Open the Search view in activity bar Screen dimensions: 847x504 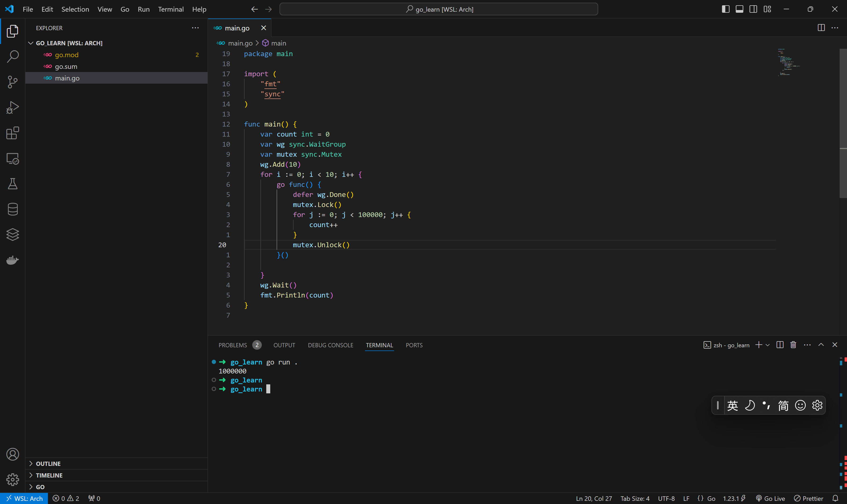pos(12,56)
